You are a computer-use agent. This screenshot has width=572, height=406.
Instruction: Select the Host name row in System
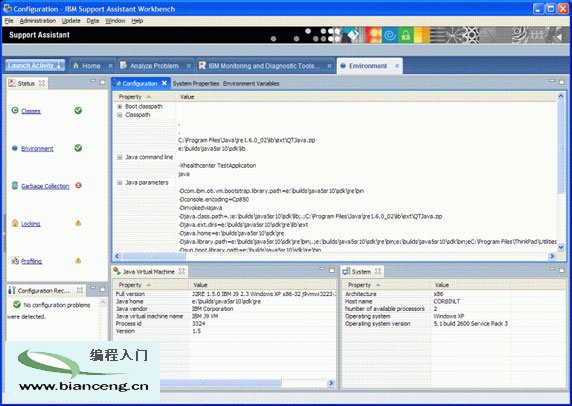(x=454, y=301)
